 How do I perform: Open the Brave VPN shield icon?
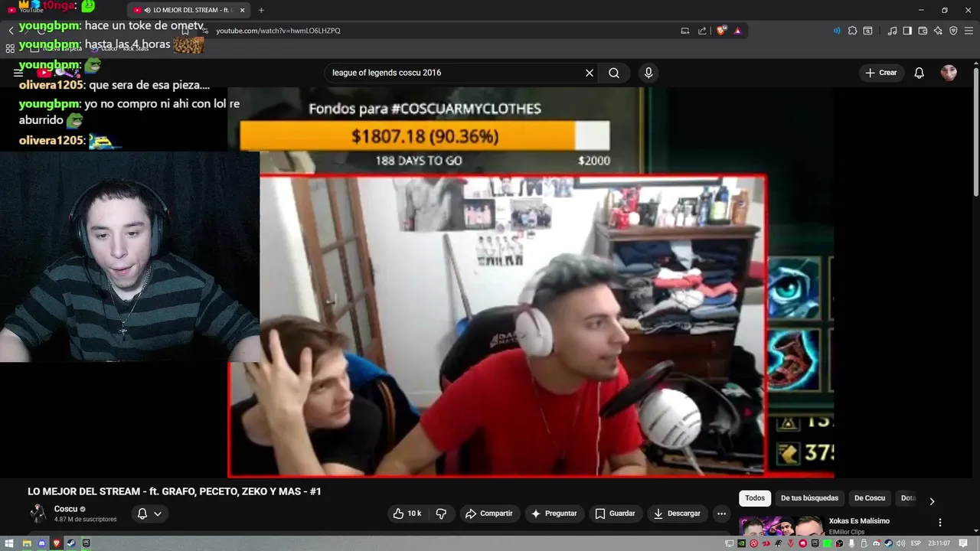point(953,31)
